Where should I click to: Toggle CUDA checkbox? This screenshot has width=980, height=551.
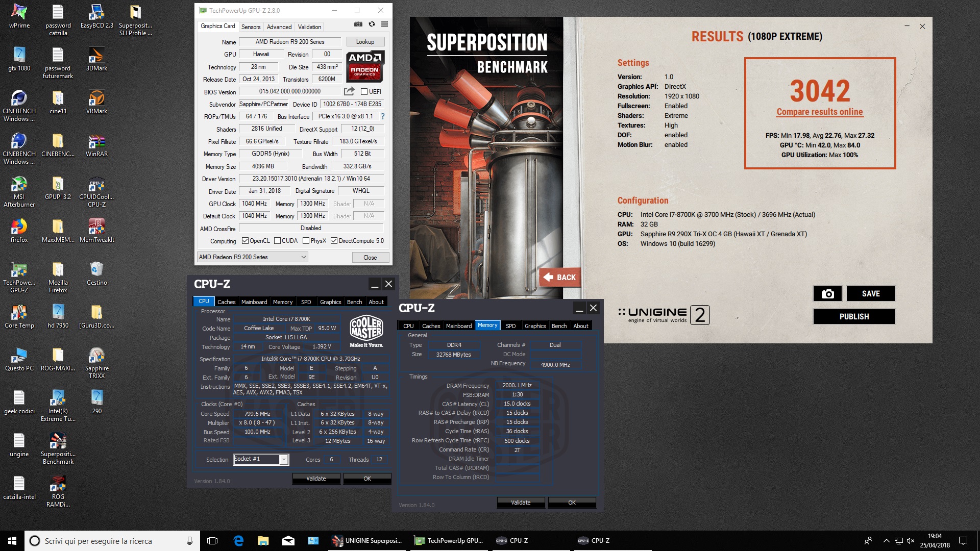(x=277, y=241)
